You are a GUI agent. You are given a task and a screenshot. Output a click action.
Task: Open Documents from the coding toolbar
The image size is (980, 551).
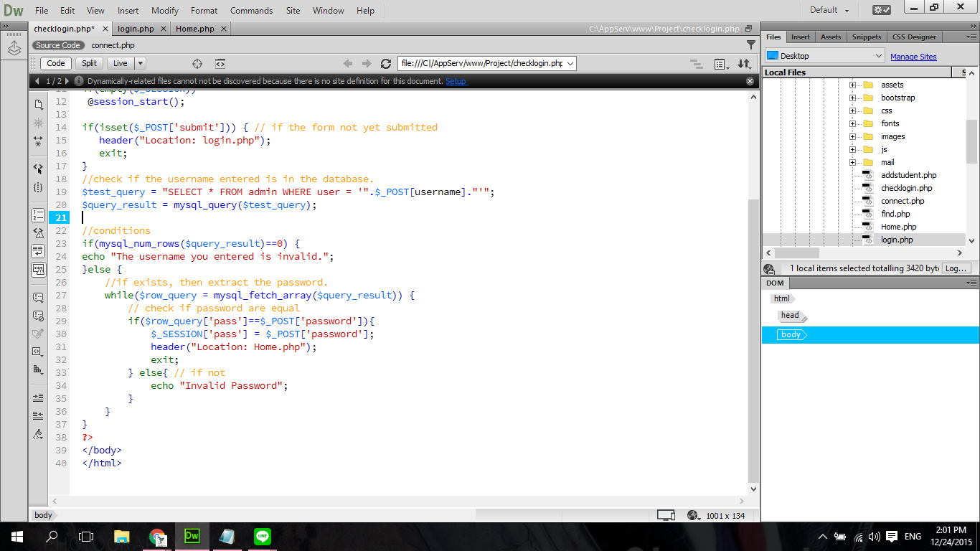click(x=38, y=104)
